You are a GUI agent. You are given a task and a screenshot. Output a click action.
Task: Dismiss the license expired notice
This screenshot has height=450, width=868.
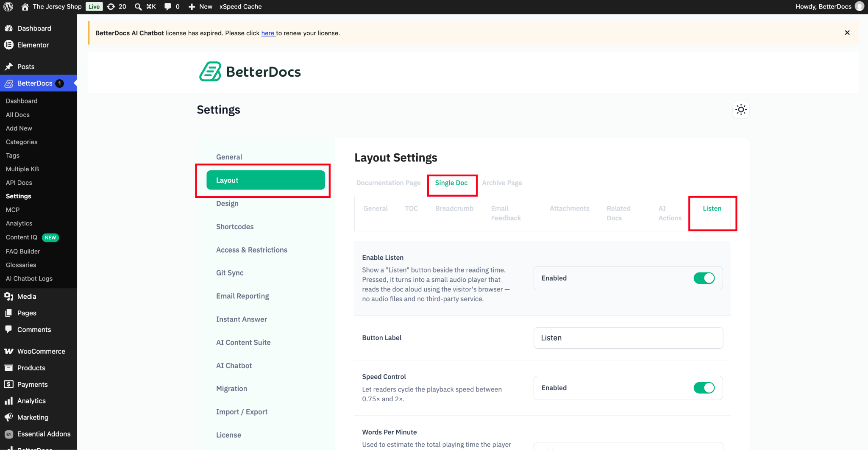(847, 33)
